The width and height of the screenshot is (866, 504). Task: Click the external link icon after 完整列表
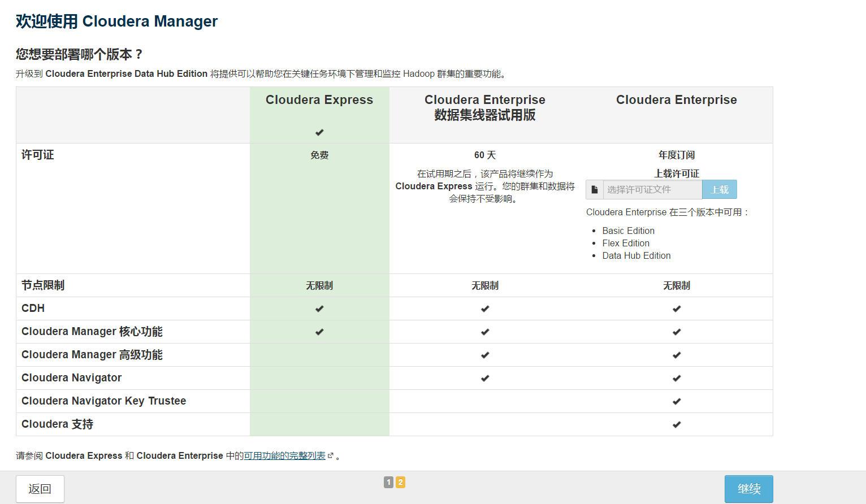click(x=331, y=455)
